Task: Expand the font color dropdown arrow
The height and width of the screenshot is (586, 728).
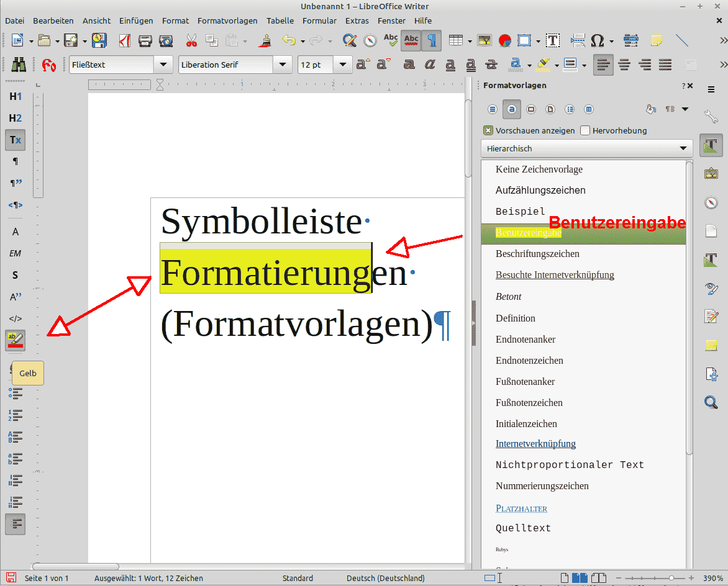Action: pyautogui.click(x=530, y=65)
